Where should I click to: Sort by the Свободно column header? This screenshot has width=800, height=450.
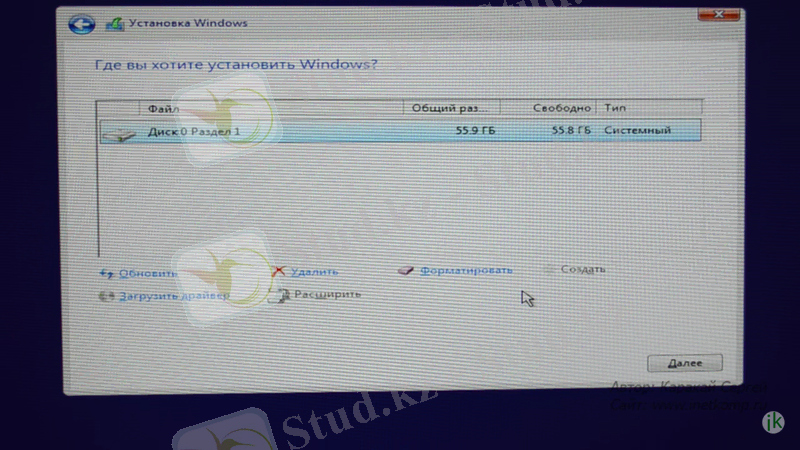pos(548,108)
